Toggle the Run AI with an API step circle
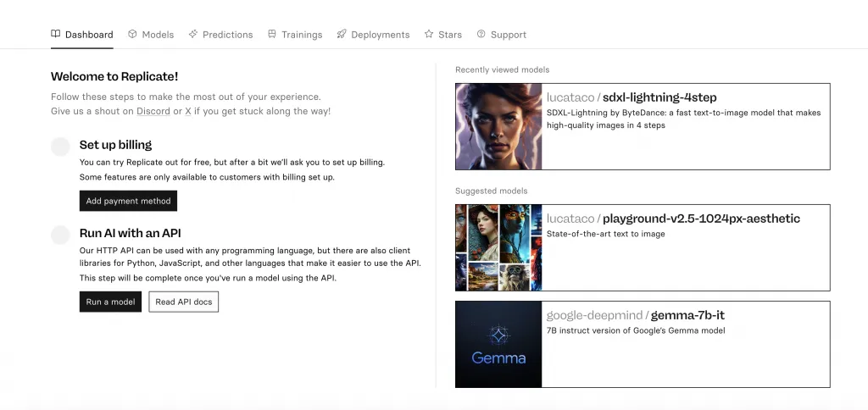Image resolution: width=868 pixels, height=410 pixels. tap(60, 235)
